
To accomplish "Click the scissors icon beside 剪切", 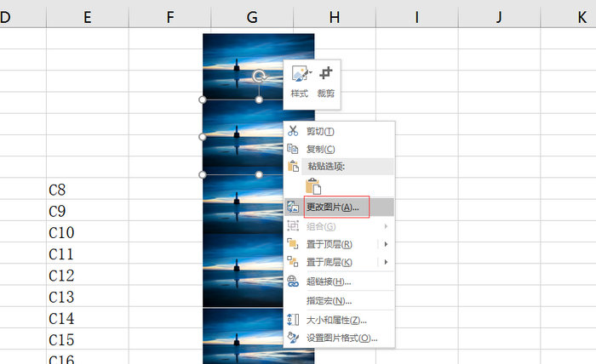I will pyautogui.click(x=293, y=131).
